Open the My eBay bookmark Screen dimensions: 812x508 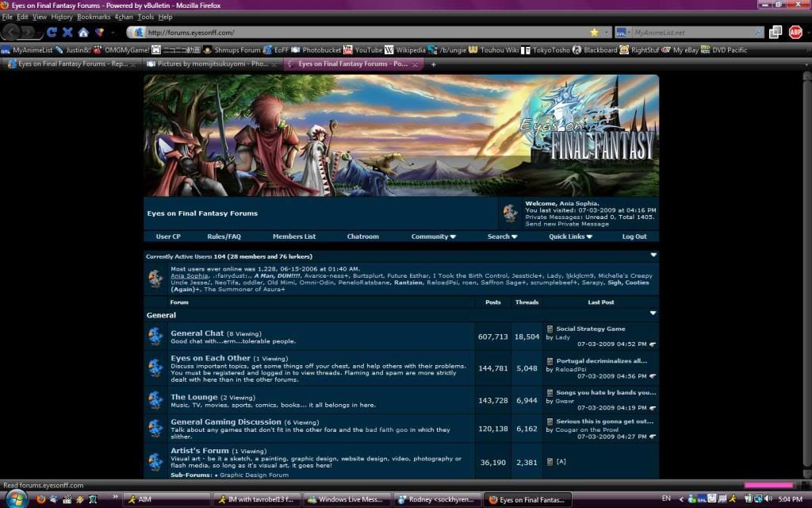pyautogui.click(x=680, y=50)
